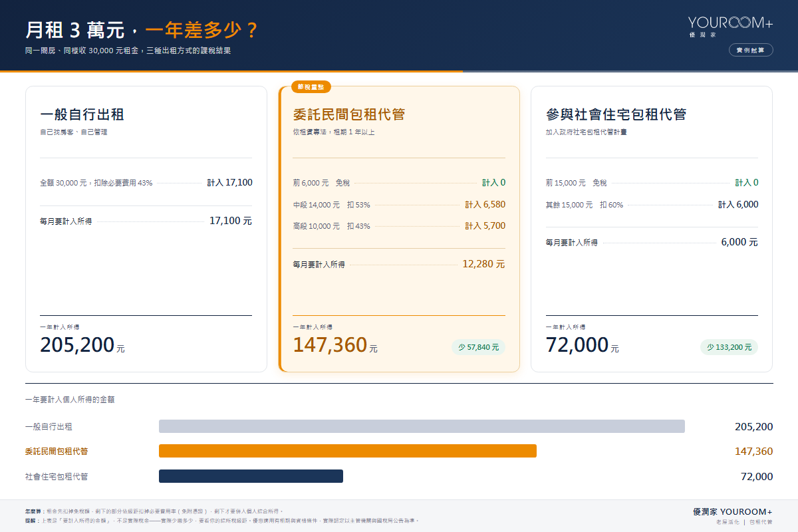
Task: Select the 委託民間包租代管 card heading
Action: coord(349,114)
